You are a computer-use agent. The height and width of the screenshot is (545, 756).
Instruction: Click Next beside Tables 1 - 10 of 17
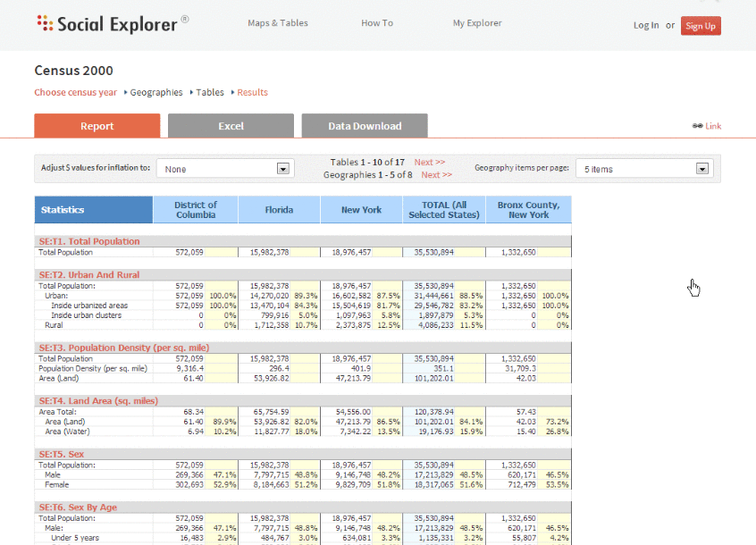click(430, 162)
